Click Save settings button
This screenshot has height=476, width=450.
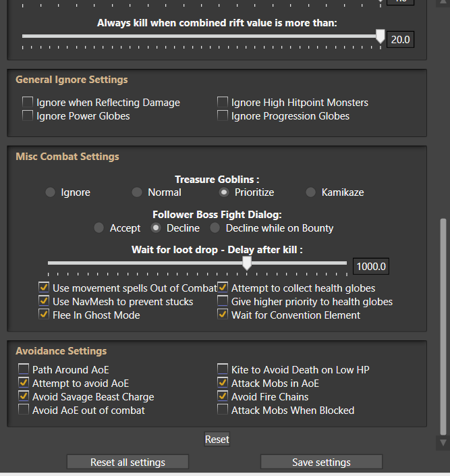click(x=321, y=462)
